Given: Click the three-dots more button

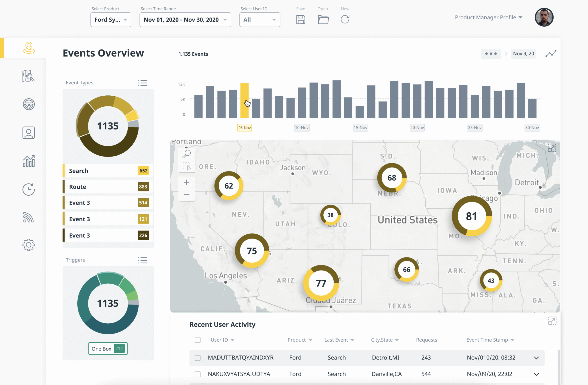Looking at the screenshot, I should coord(491,54).
